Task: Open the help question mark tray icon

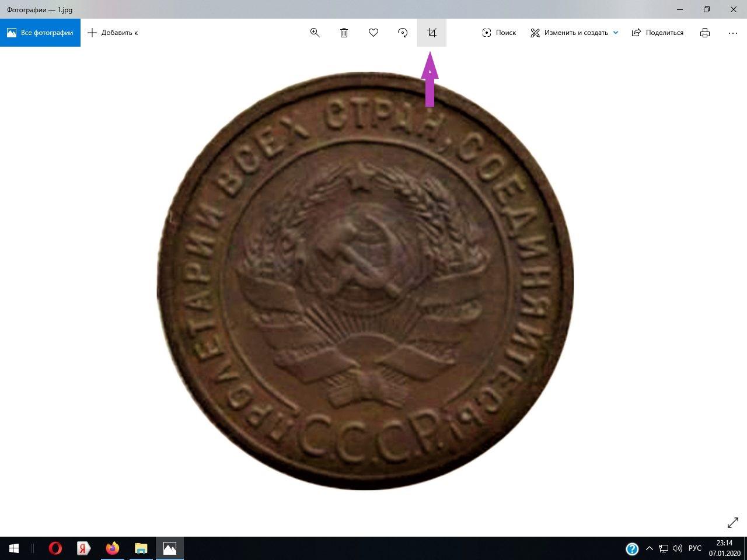Action: coord(632,548)
